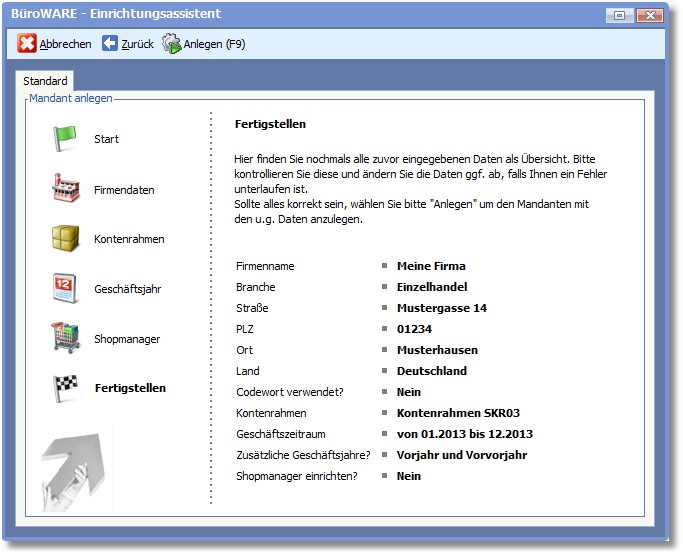Click the Firmenname value Meine Firma

coord(431,266)
